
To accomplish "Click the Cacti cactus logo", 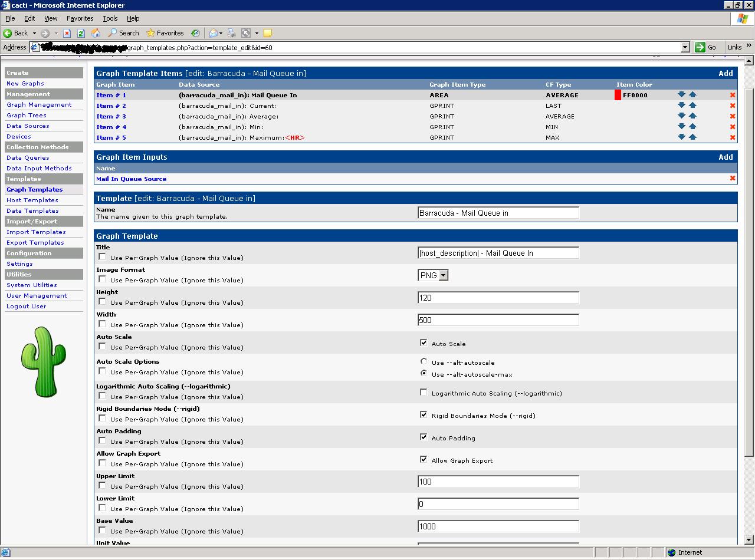I will click(44, 361).
